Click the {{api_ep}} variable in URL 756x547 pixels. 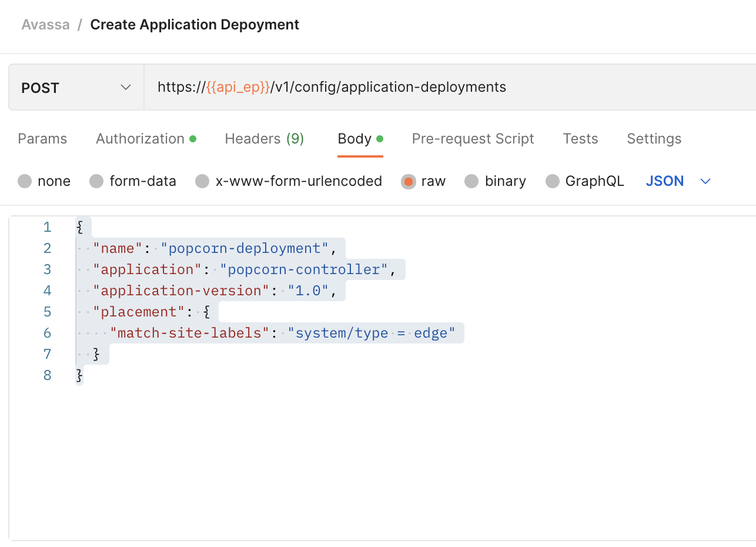[x=238, y=88]
